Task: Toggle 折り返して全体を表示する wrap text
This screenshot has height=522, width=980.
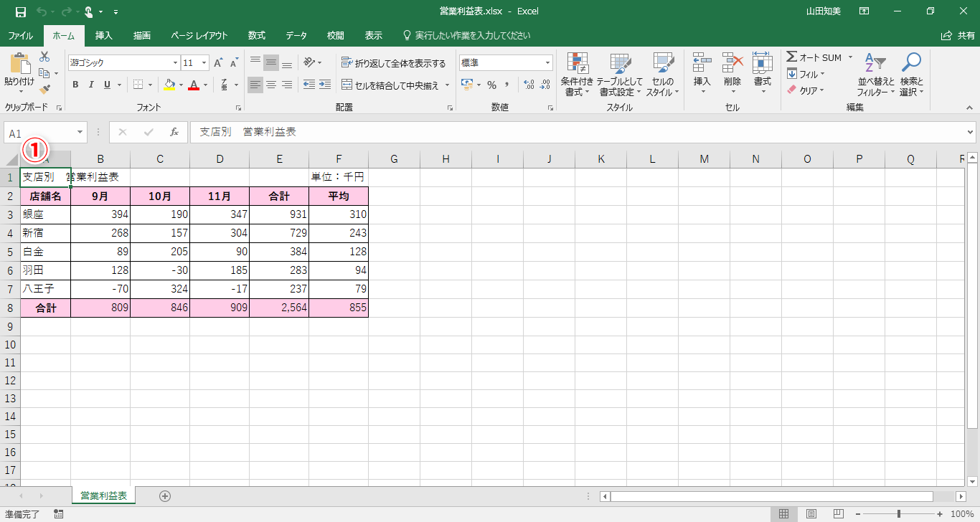Action: pyautogui.click(x=393, y=63)
